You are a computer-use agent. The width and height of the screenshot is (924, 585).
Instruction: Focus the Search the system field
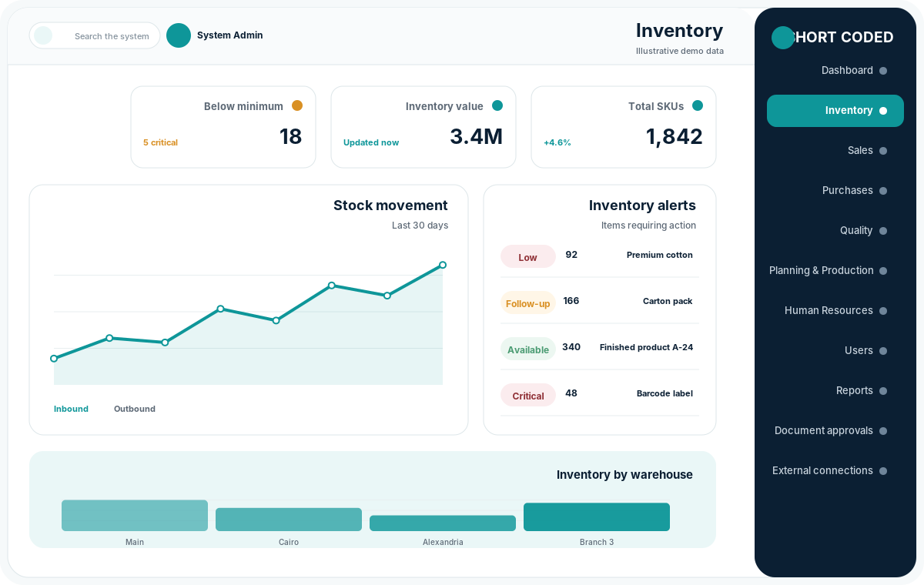click(95, 35)
